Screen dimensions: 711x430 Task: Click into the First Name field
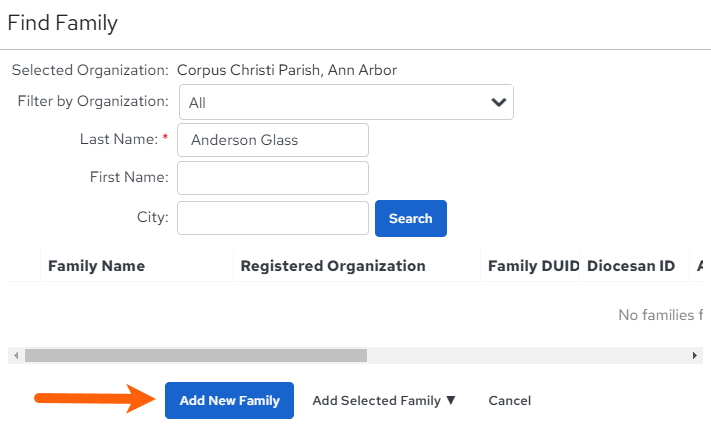[x=273, y=178]
